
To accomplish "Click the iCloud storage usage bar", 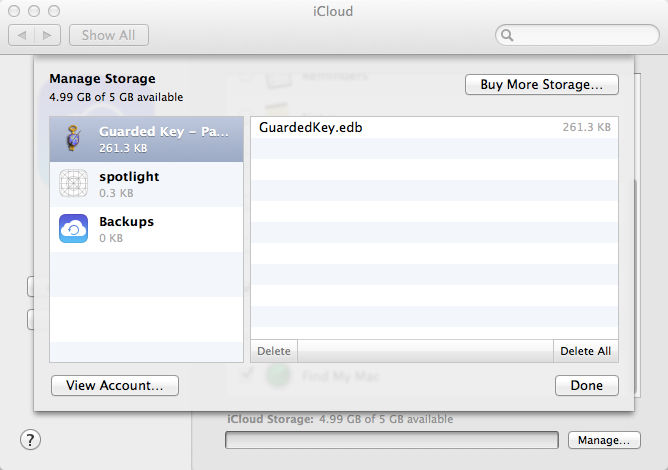I will [x=392, y=440].
